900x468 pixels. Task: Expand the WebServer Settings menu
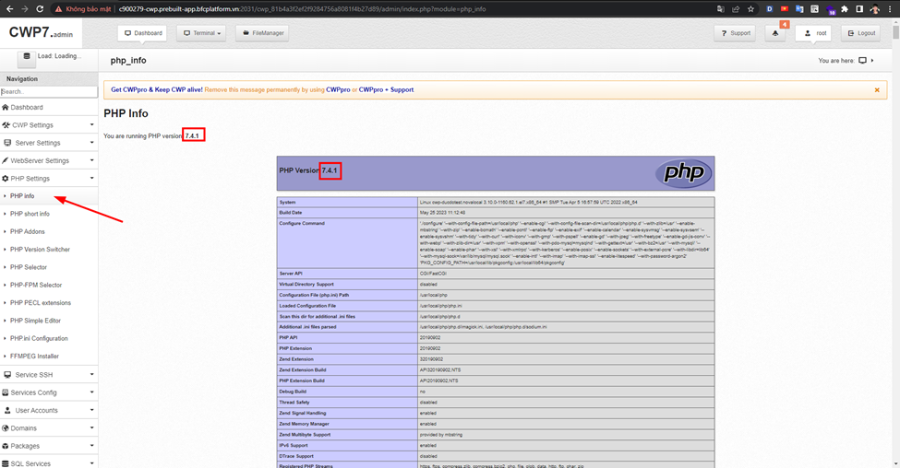(x=49, y=161)
